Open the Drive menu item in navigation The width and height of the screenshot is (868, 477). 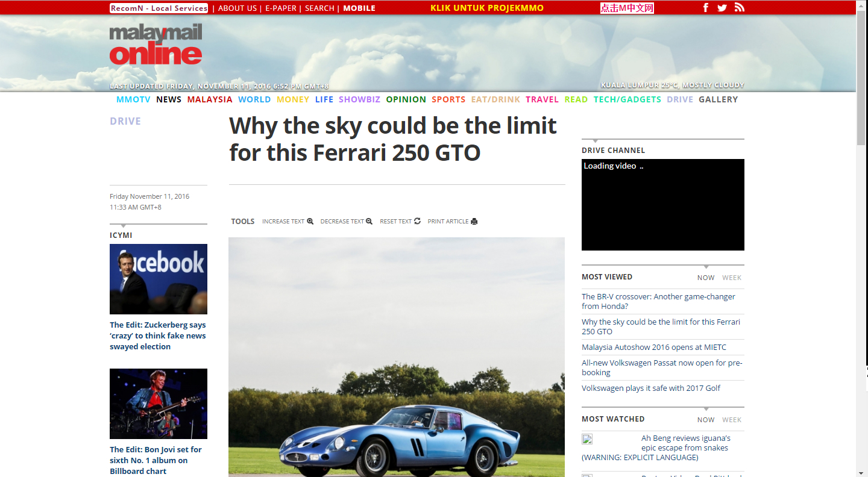[x=680, y=99]
